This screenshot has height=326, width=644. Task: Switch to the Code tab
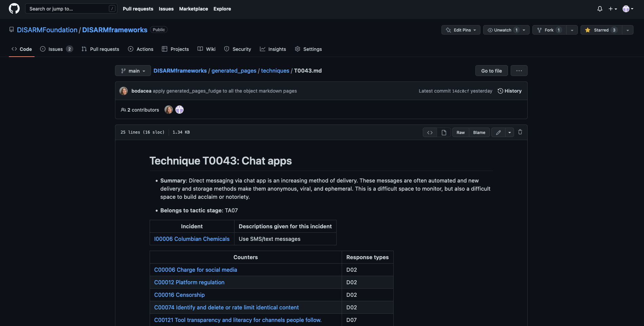pos(22,49)
